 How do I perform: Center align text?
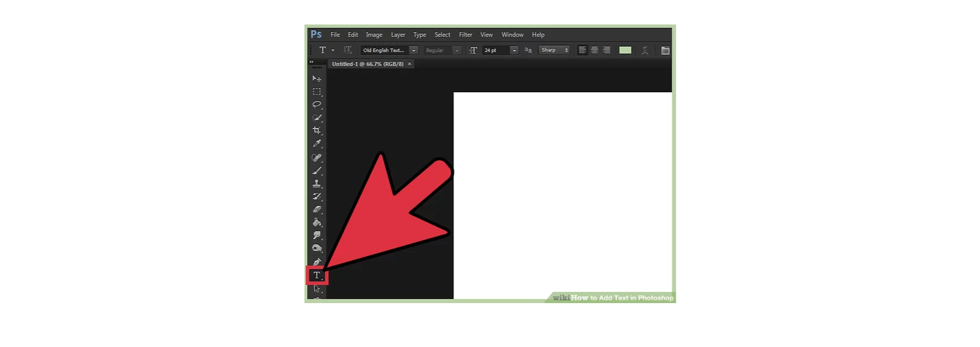click(595, 50)
